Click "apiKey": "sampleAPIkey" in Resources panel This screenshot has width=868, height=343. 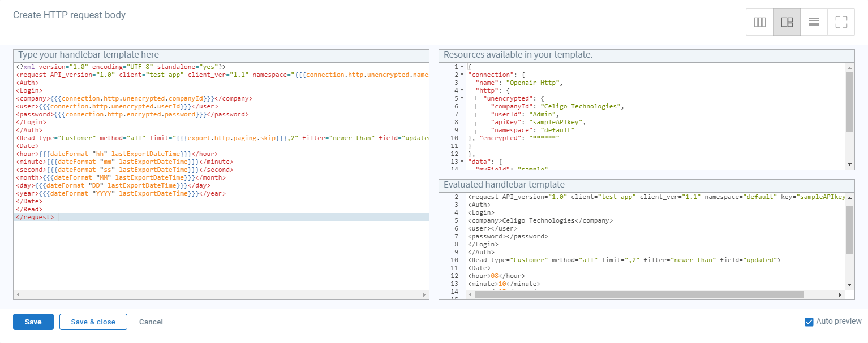coord(538,122)
